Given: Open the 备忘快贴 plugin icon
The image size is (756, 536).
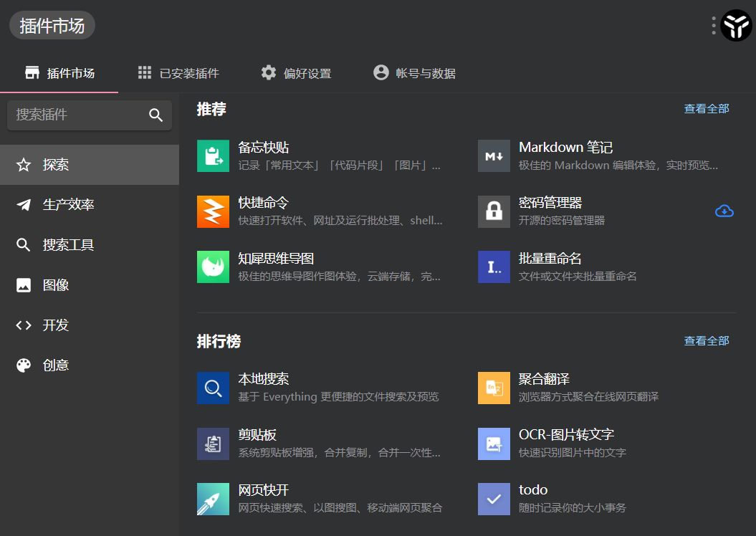Looking at the screenshot, I should 211,155.
